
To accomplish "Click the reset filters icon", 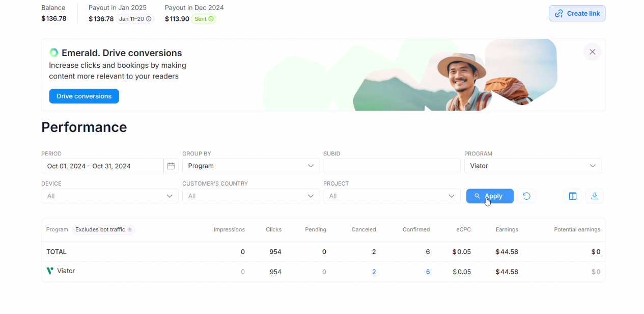I will coord(526,196).
